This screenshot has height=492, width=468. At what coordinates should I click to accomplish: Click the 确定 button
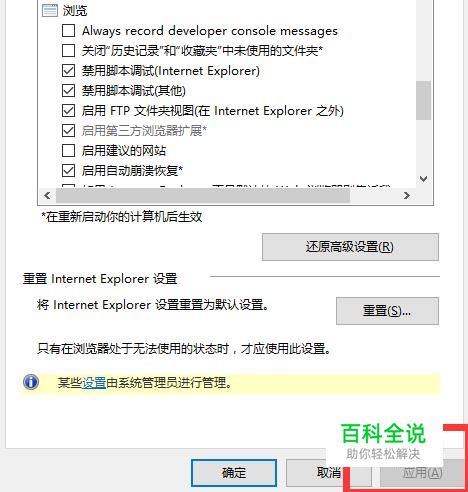[x=234, y=473]
